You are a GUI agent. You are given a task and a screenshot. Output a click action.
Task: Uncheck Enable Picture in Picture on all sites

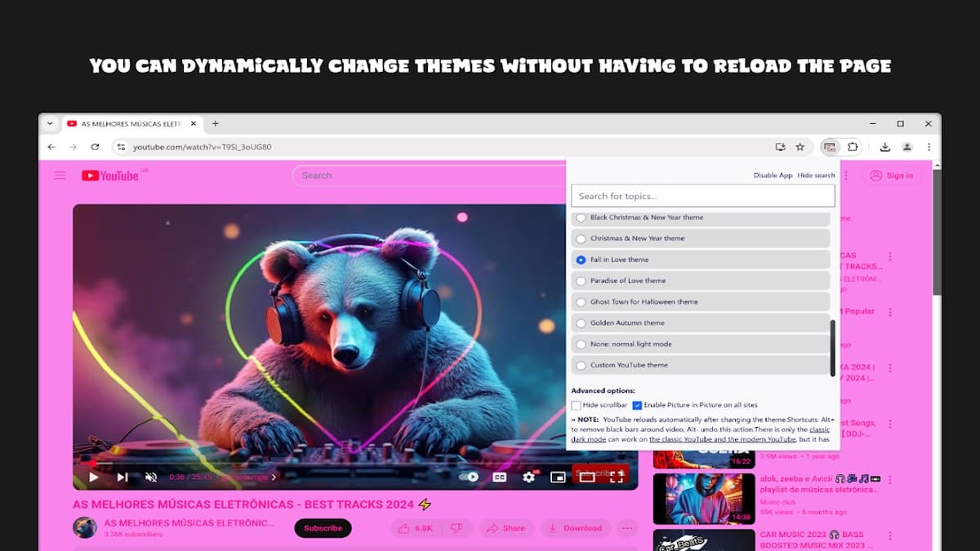[637, 405]
